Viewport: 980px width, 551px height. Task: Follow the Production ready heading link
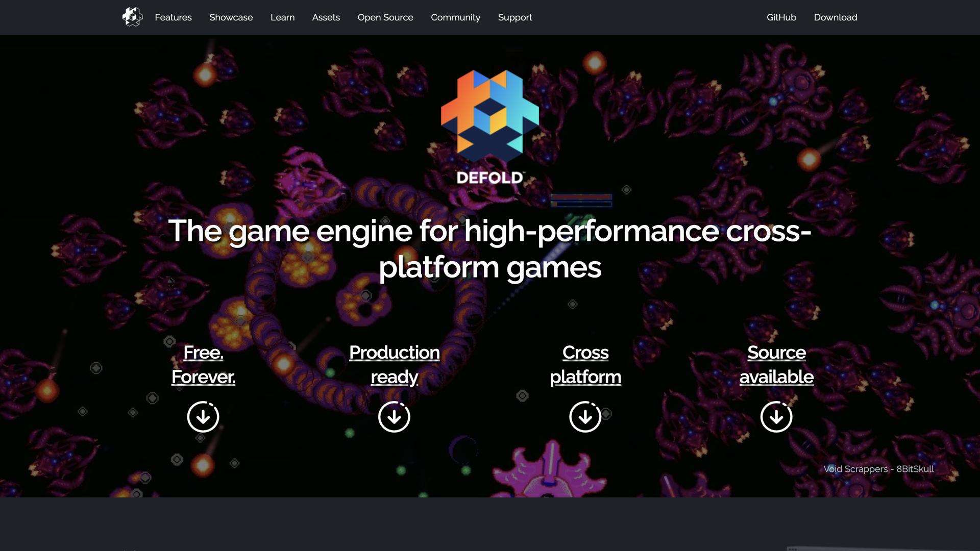[394, 364]
